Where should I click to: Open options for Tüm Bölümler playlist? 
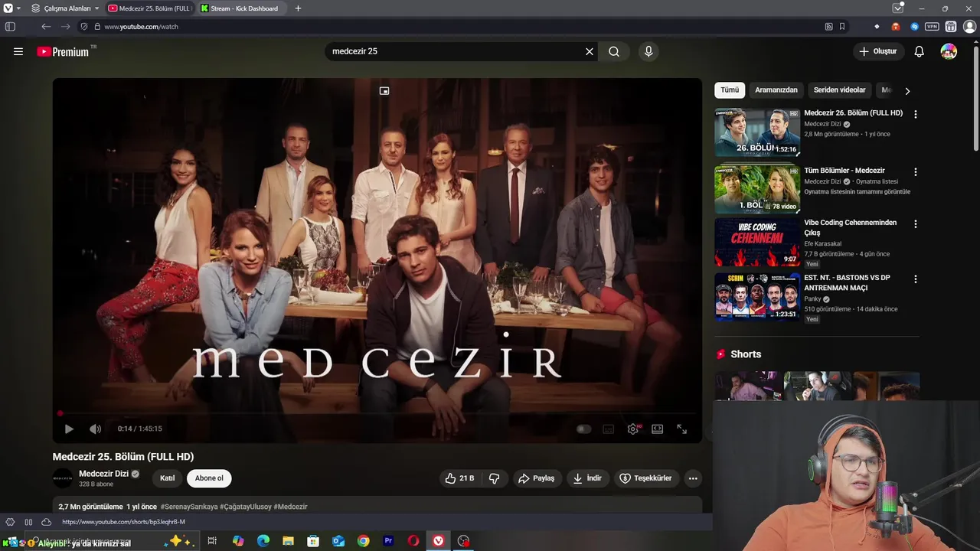click(915, 172)
